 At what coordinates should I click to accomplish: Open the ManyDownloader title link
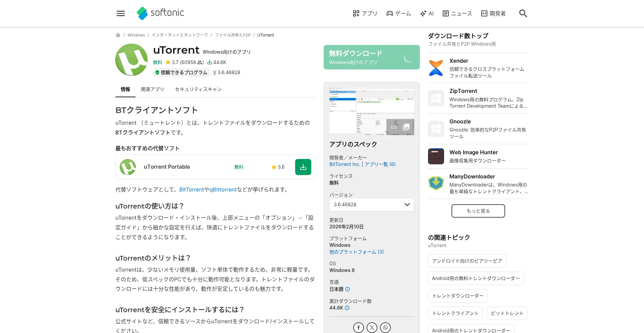click(472, 176)
